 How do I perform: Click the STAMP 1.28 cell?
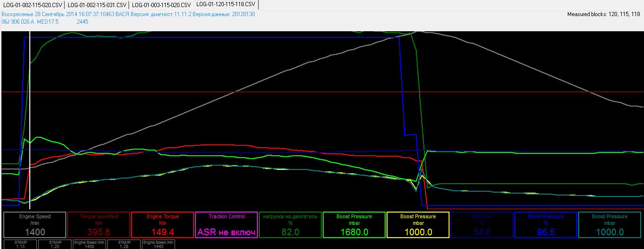124,244
